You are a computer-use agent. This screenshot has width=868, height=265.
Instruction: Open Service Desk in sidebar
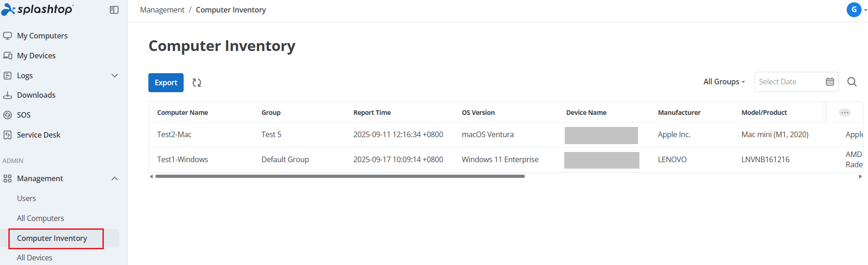click(x=38, y=135)
